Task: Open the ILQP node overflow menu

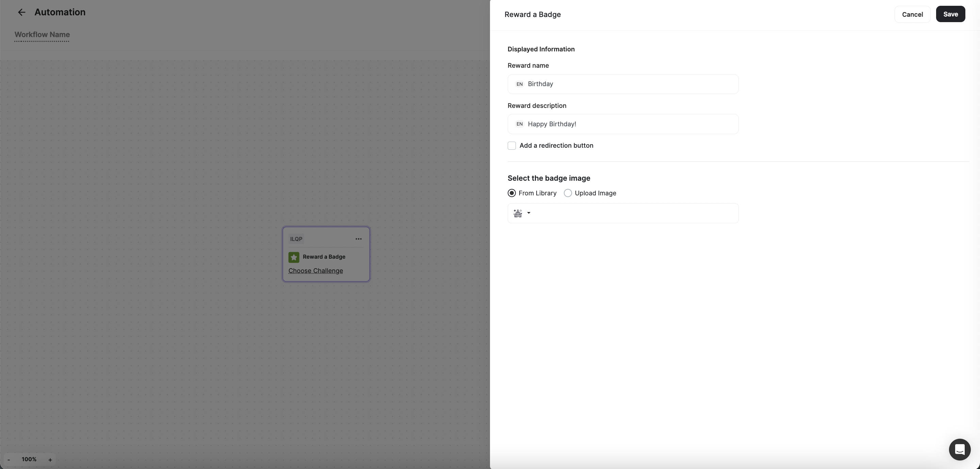Action: (x=358, y=239)
